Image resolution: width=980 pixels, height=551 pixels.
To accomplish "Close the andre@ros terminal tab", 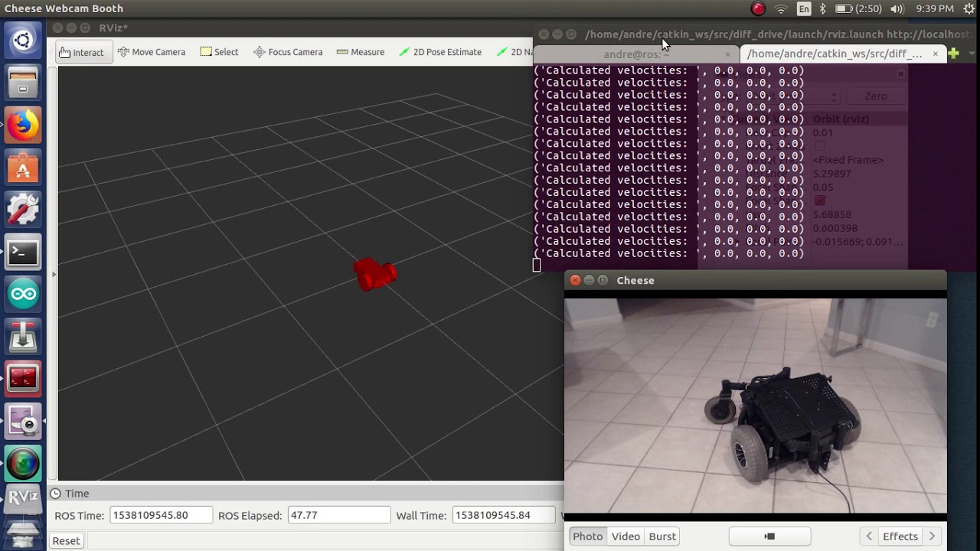I will pyautogui.click(x=728, y=54).
